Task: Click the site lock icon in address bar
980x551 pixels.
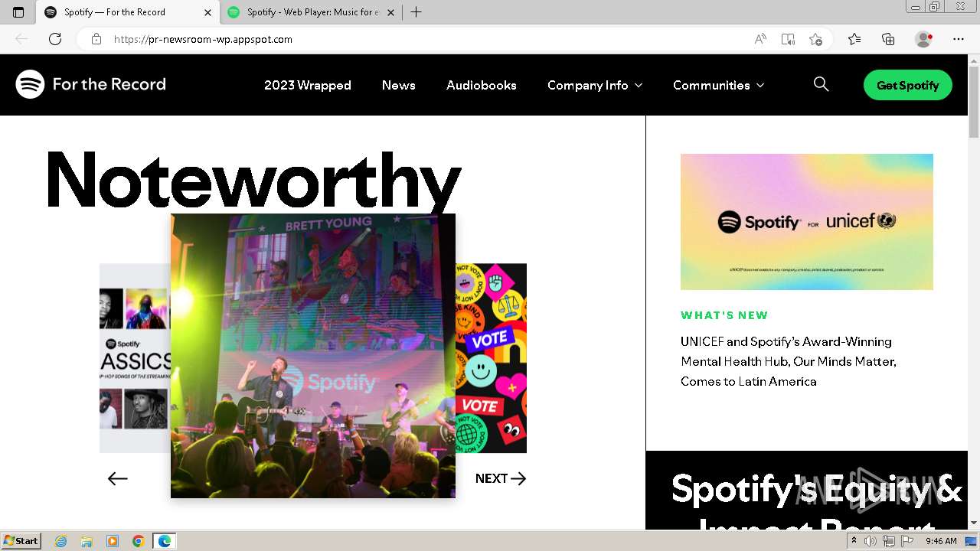Action: (96, 39)
